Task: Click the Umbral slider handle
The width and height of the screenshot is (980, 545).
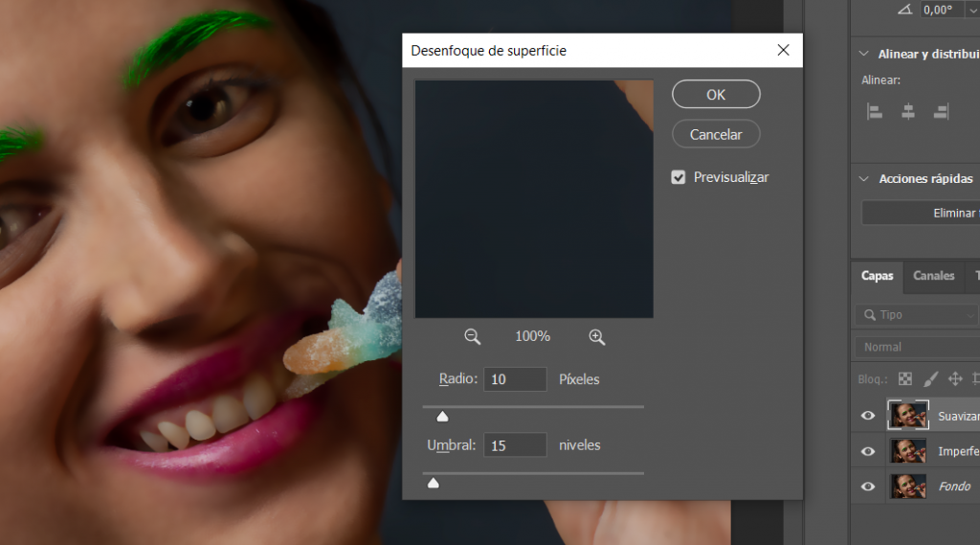Action: coord(434,483)
